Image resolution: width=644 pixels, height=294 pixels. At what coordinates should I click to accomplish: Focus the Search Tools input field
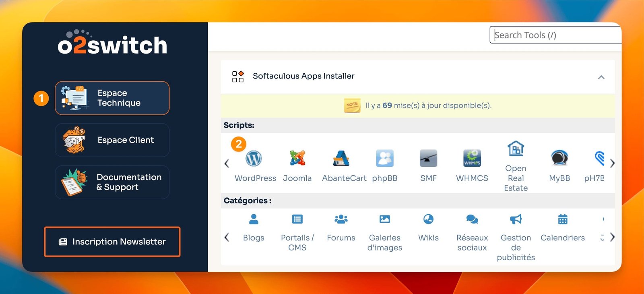[556, 35]
